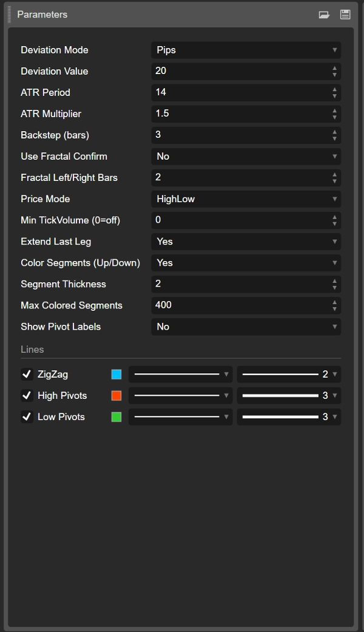Viewport: 364px width, 632px height.
Task: Click the ATR Period stepper arrows
Action: coord(334,92)
